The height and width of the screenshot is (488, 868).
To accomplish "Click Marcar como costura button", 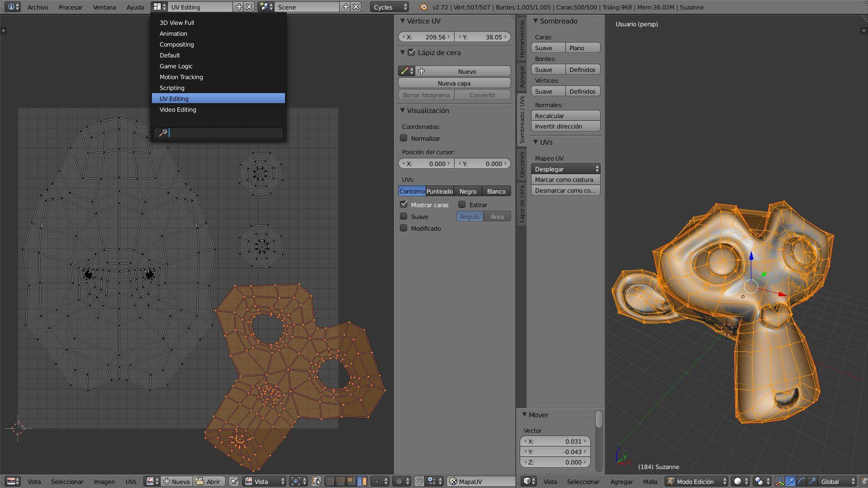I will [565, 179].
